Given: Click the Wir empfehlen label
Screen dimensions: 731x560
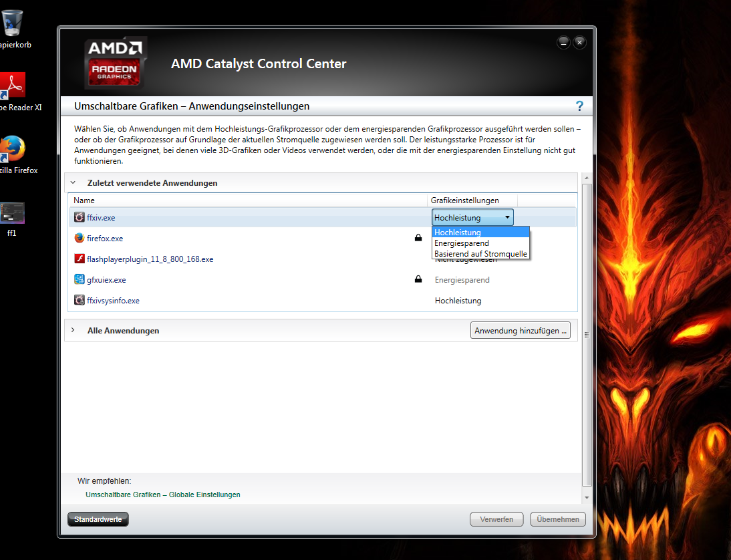Looking at the screenshot, I should [x=104, y=480].
